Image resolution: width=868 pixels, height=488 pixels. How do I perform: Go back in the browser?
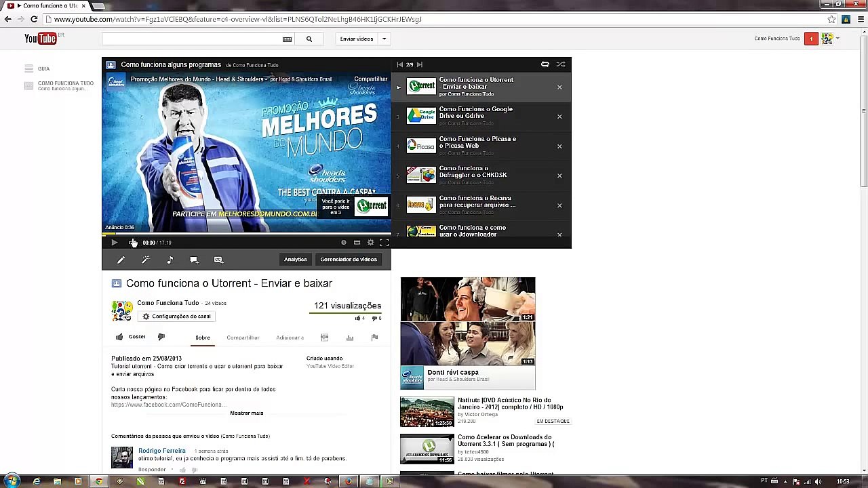8,19
